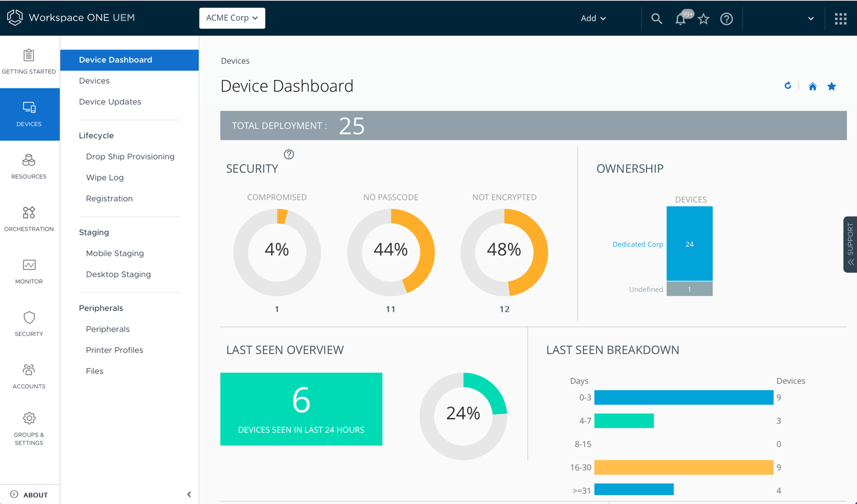Open notifications bell with 99+ badge
Viewport: 857px width, 504px height.
(681, 19)
